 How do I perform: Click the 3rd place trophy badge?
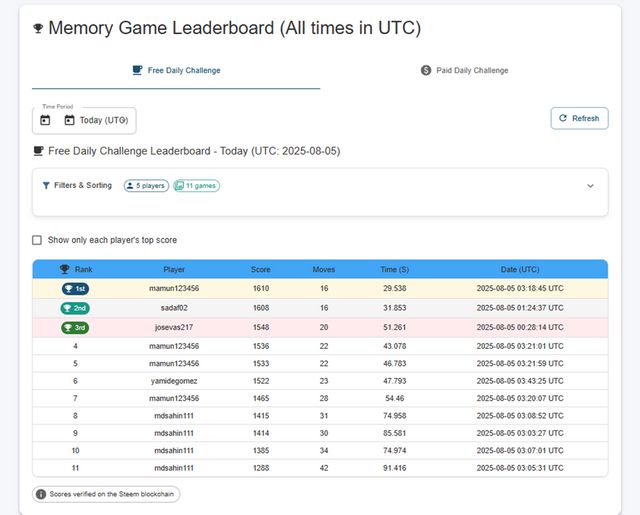[x=75, y=327]
